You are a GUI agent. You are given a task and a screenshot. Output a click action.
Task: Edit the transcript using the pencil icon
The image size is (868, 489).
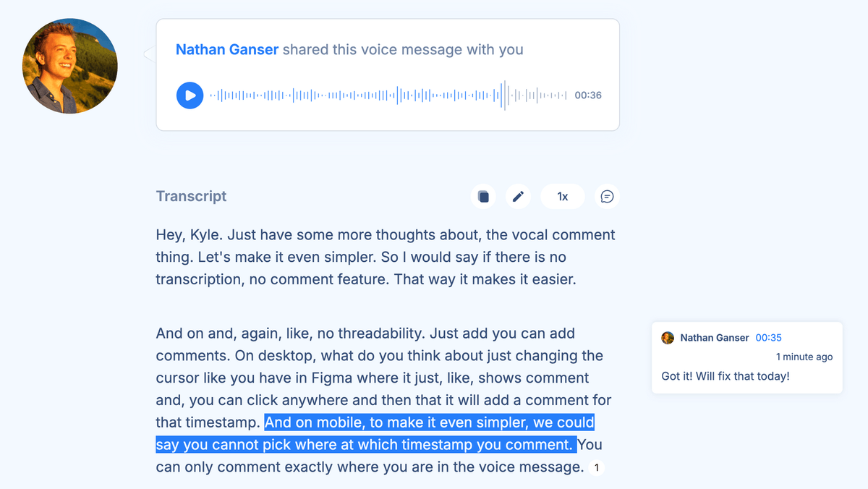518,197
